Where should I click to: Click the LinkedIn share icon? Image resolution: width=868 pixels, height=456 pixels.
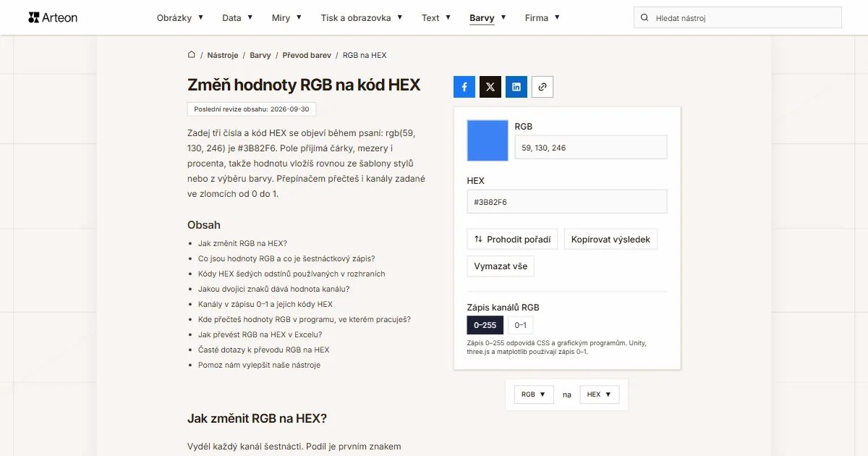point(516,87)
